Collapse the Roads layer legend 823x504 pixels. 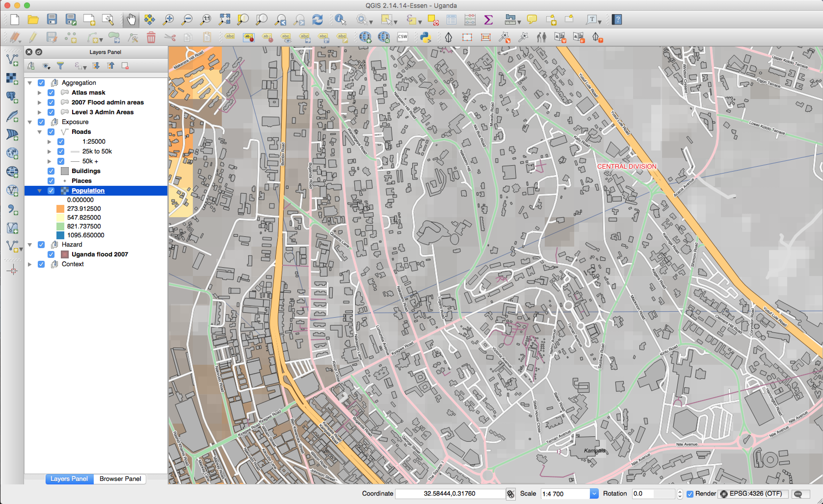click(40, 132)
